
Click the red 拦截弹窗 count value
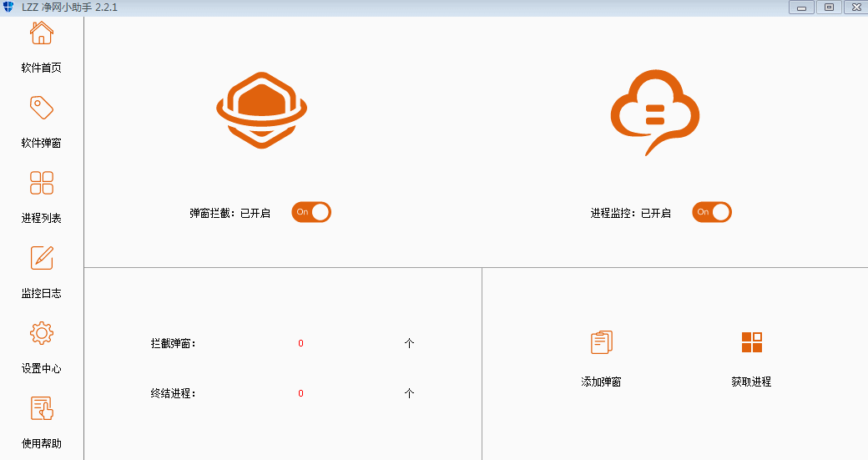[x=300, y=343]
